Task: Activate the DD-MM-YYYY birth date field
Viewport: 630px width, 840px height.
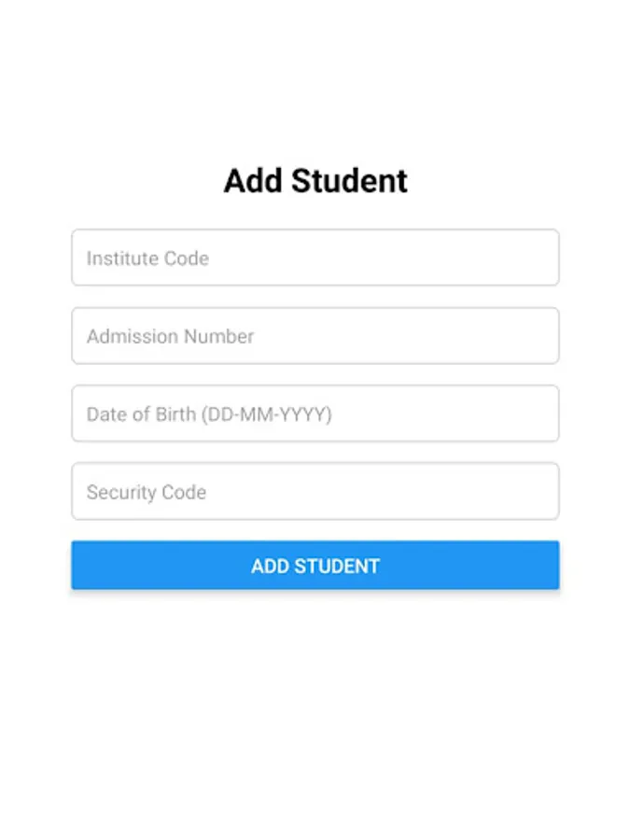Action: click(315, 413)
